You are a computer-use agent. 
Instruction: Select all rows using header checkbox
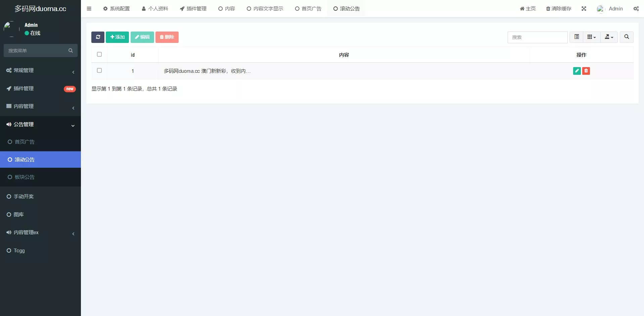click(x=99, y=54)
